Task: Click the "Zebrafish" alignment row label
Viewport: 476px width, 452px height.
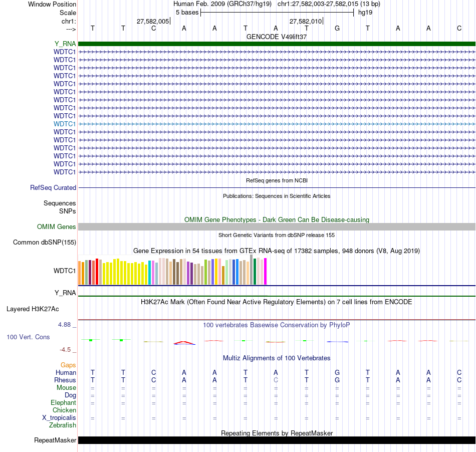Action: click(x=63, y=425)
